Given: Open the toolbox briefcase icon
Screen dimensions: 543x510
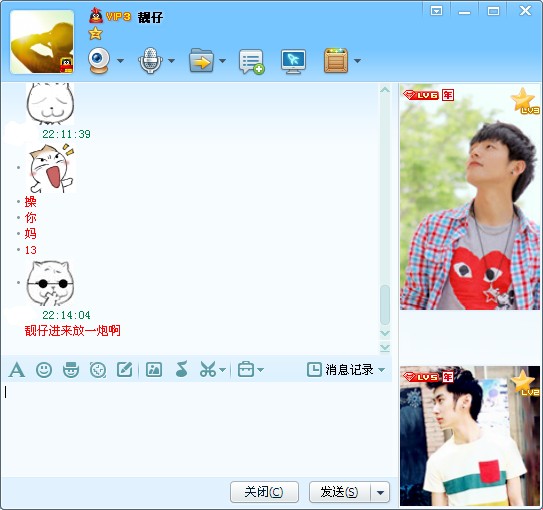Looking at the screenshot, I should pos(246,369).
